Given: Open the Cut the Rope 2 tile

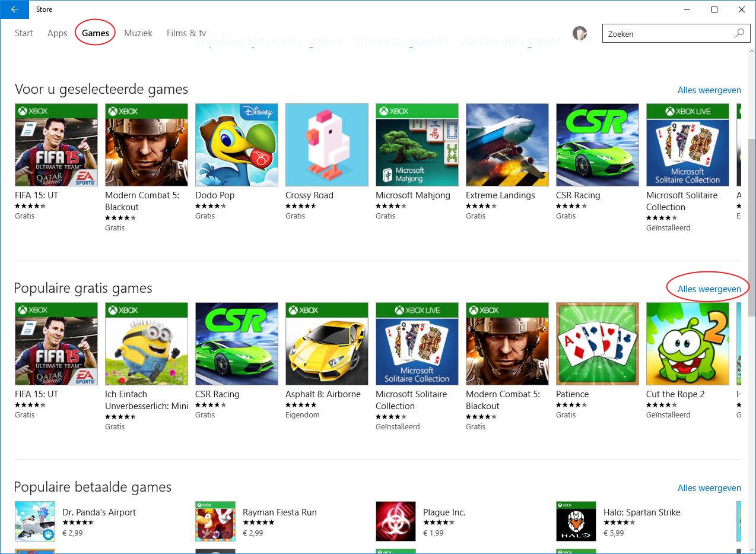Looking at the screenshot, I should tap(688, 344).
